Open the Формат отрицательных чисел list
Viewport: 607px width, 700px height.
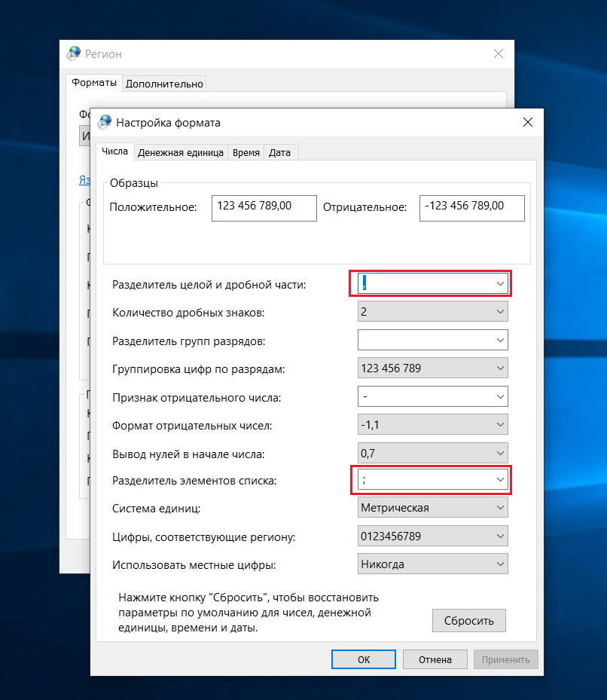pos(500,425)
